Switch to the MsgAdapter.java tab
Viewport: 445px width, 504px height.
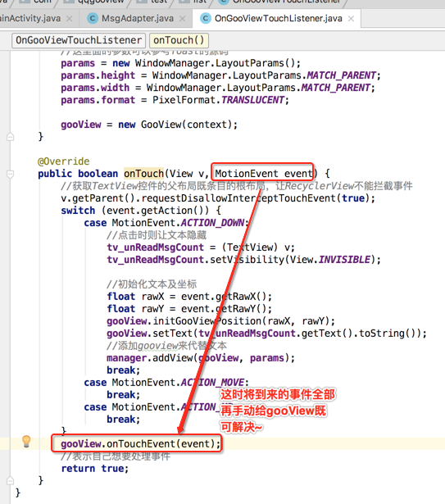pos(137,19)
